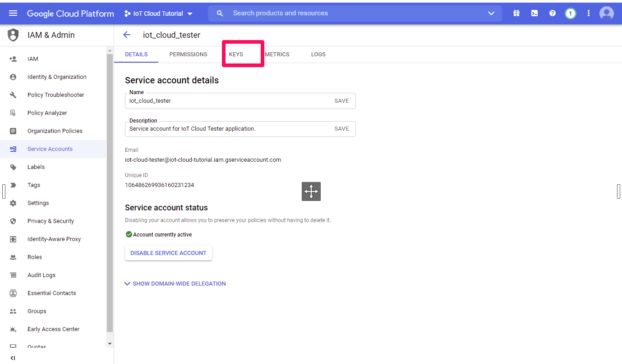
Task: Click the IAM add-person icon
Action: [13, 59]
